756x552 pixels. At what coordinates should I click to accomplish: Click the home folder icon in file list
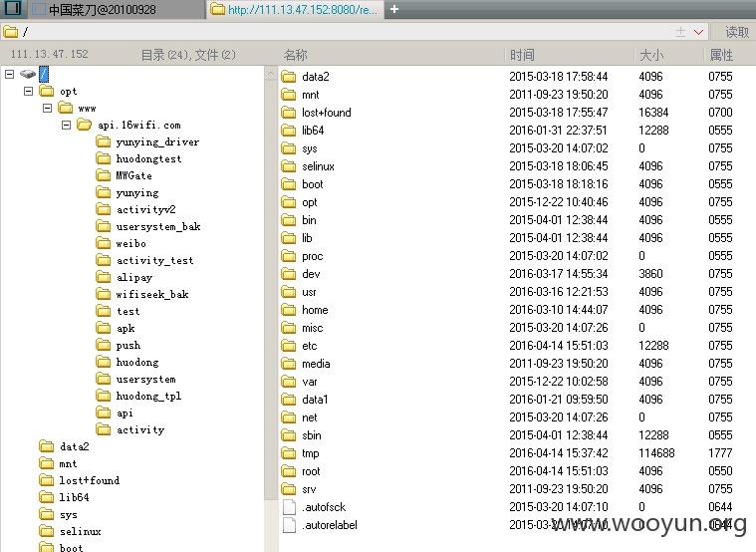(x=288, y=310)
